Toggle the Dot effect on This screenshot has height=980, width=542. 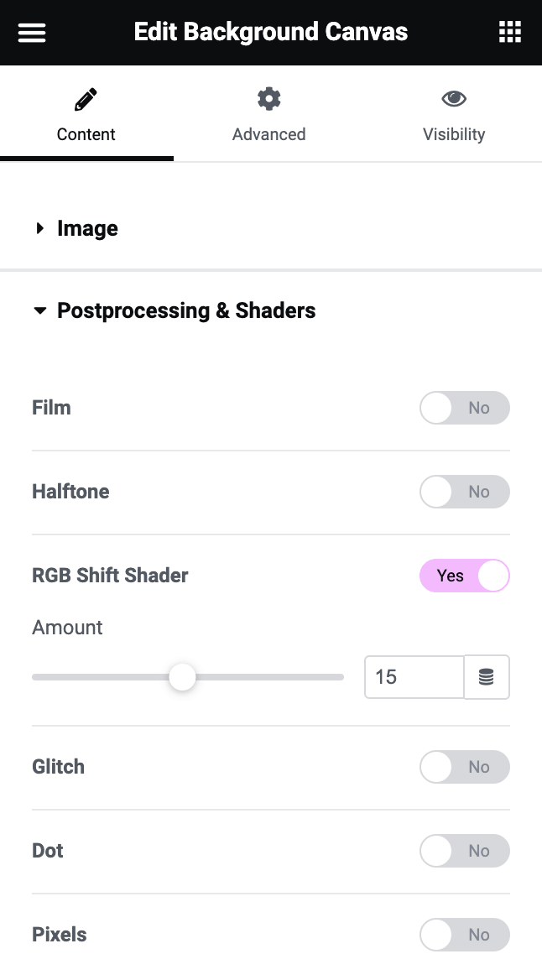click(x=464, y=851)
